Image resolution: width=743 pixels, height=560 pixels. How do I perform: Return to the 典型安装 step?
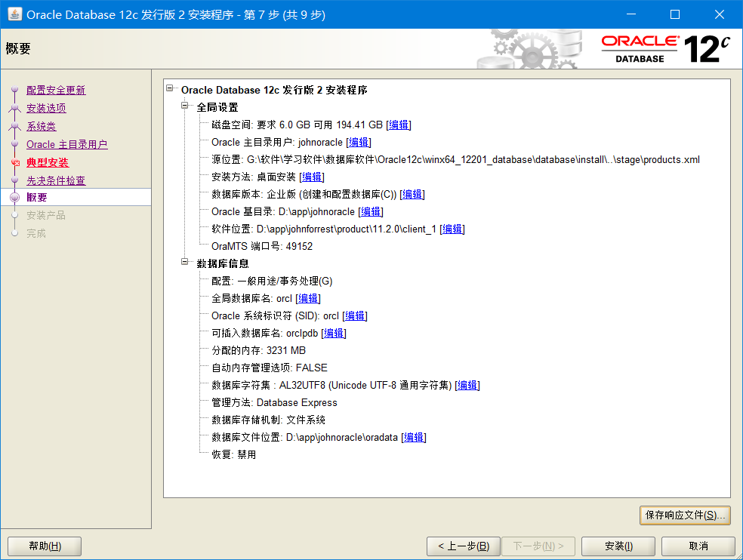(x=48, y=162)
